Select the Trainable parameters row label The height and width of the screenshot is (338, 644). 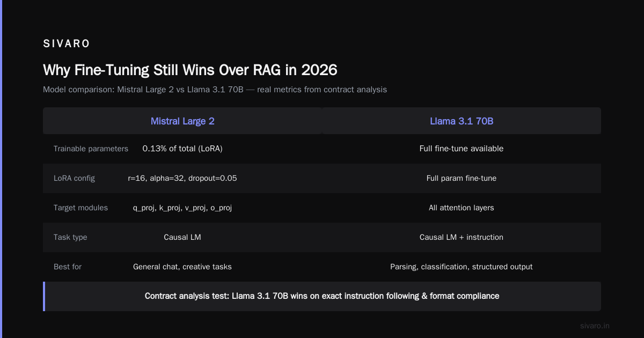(91, 149)
